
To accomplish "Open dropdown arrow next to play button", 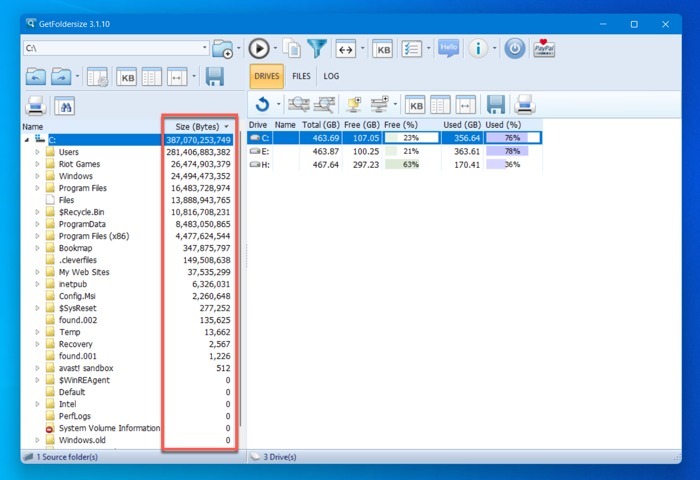I will pyautogui.click(x=275, y=48).
